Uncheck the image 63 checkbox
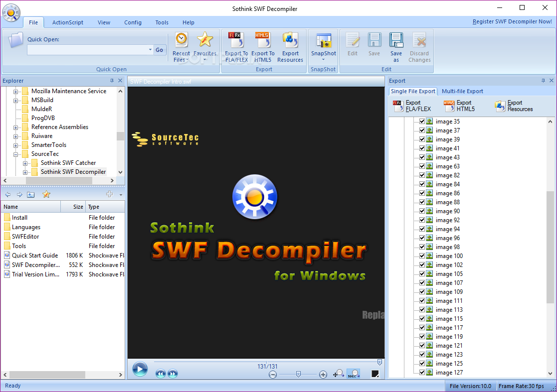Image resolution: width=557 pixels, height=392 pixels. (422, 166)
